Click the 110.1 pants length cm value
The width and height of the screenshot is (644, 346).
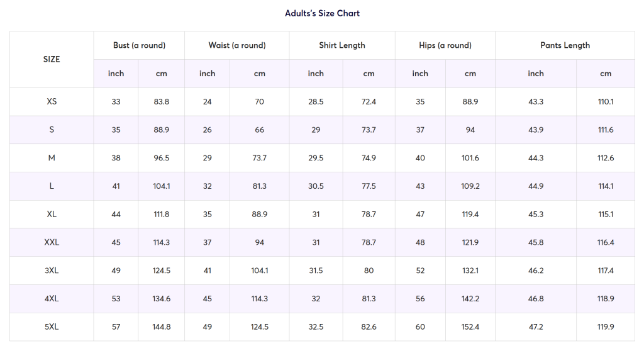coord(606,101)
